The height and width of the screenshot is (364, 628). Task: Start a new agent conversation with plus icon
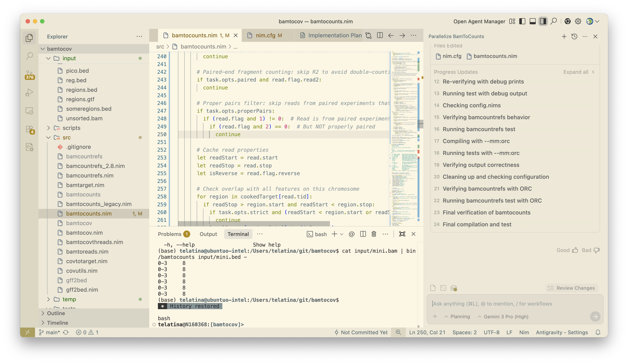564,36
